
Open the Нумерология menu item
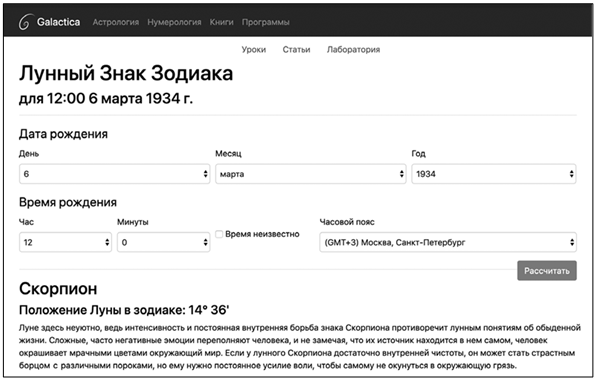coord(174,22)
